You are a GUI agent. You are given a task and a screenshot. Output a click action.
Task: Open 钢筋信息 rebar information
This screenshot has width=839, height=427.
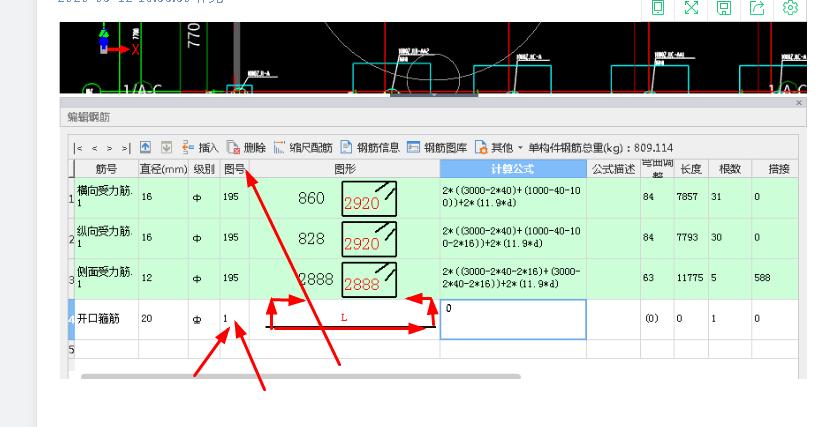370,148
